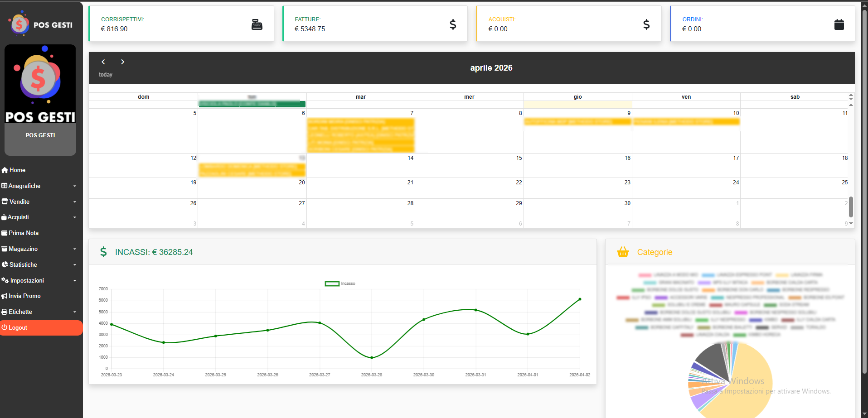Expand the Magazzino dropdown arrow
Viewport: 868px width, 418px height.
[x=75, y=249]
